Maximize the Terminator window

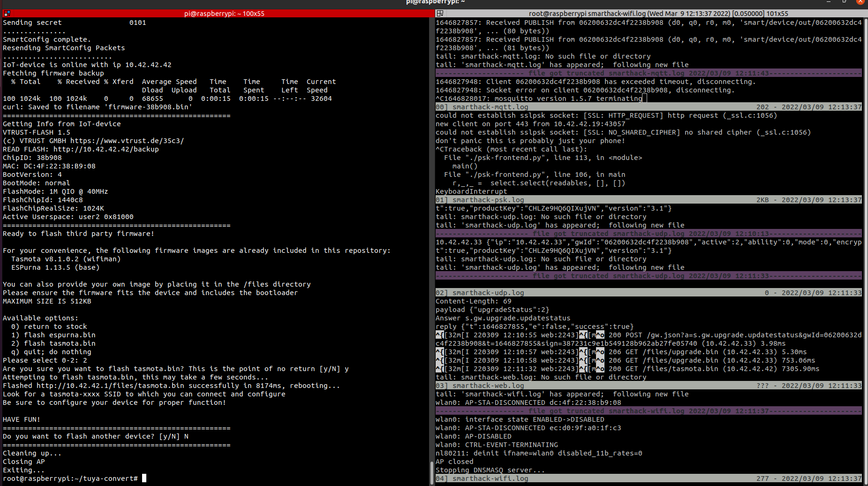[x=845, y=2]
